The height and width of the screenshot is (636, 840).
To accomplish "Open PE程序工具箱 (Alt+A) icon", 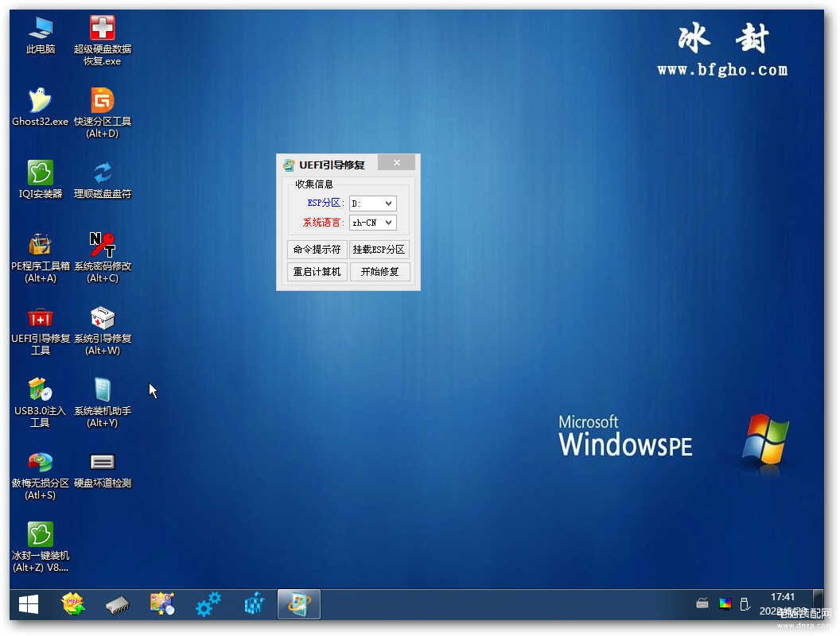I will [41, 258].
